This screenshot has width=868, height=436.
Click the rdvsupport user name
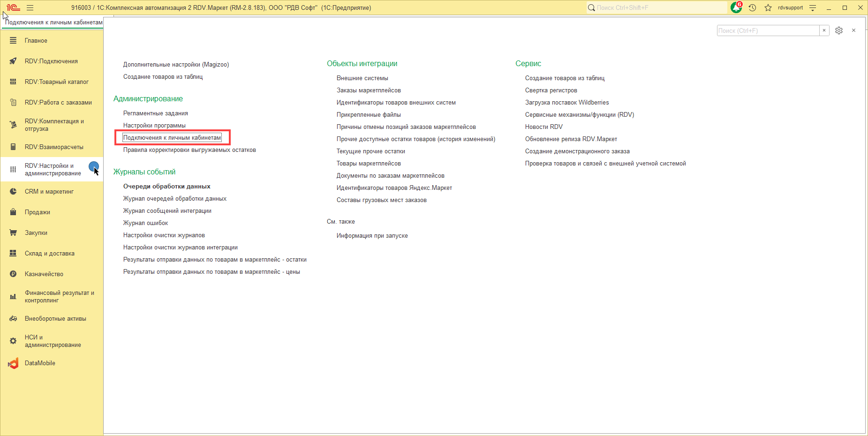click(x=790, y=8)
